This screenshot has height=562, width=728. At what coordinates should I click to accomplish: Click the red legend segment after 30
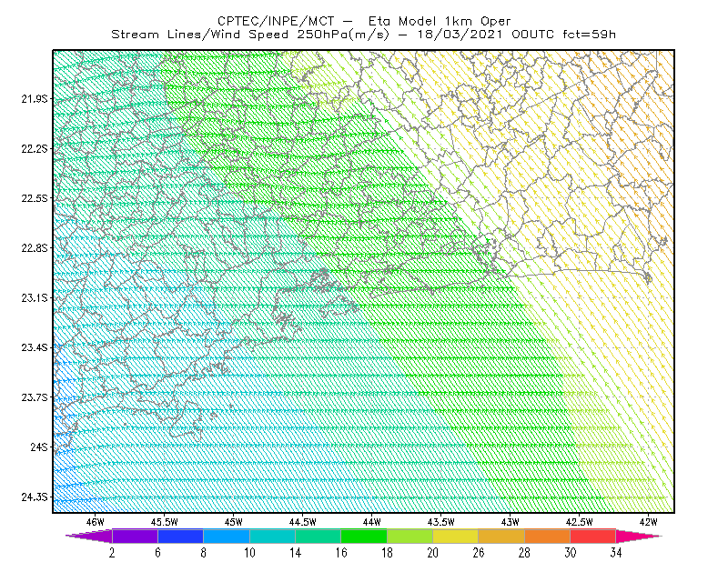[x=593, y=536]
